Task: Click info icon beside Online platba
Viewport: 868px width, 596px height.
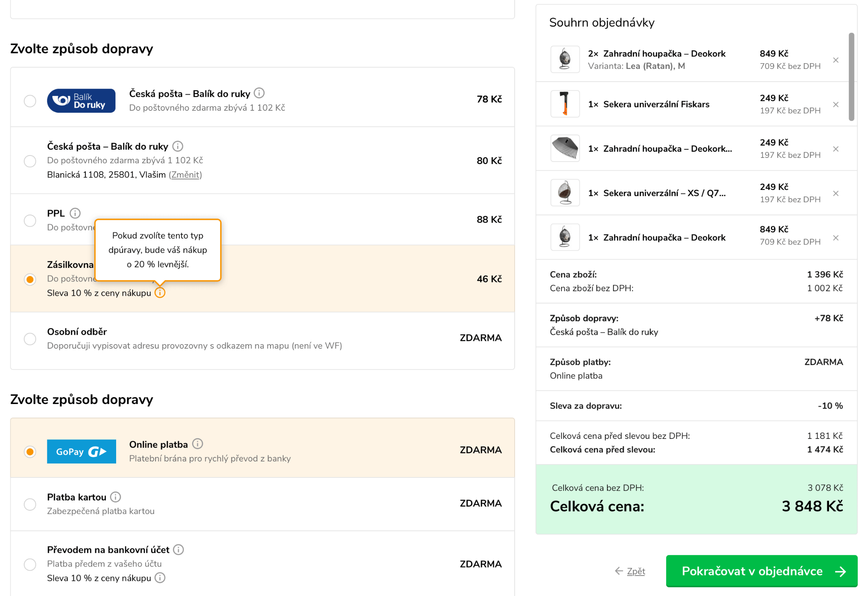Action: [x=197, y=444]
